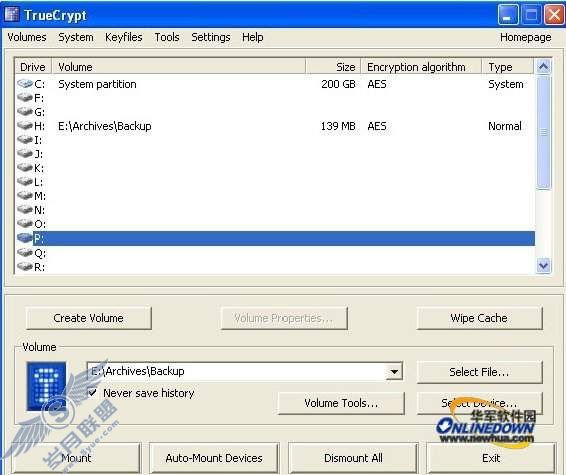The image size is (566, 475).
Task: Click the drive list scroll up arrow
Action: [543, 66]
